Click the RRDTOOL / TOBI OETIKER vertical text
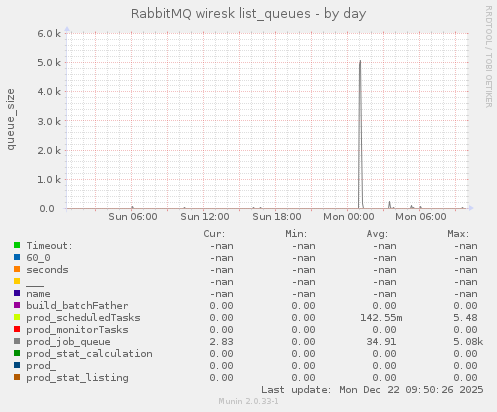Image resolution: width=497 pixels, height=412 pixels. tap(489, 57)
